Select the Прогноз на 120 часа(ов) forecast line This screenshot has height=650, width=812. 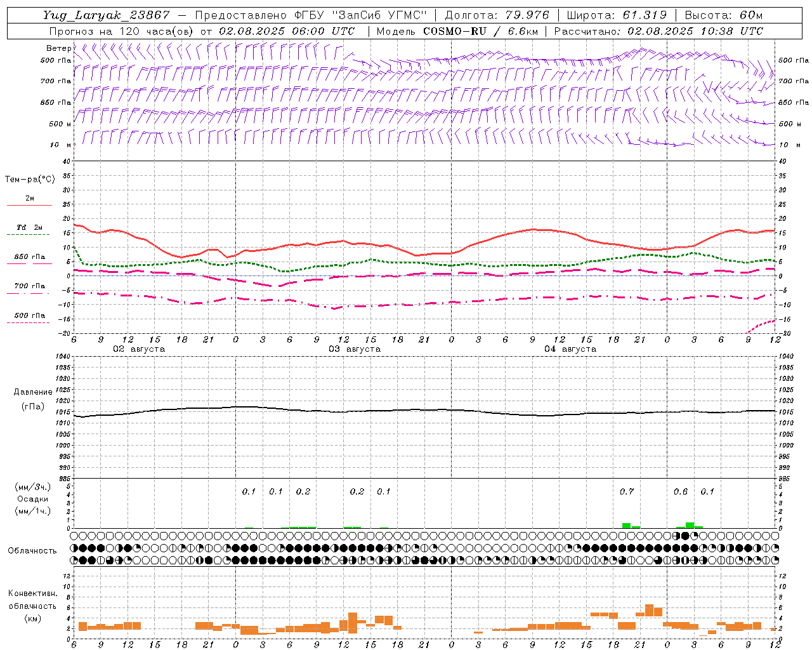click(x=202, y=31)
